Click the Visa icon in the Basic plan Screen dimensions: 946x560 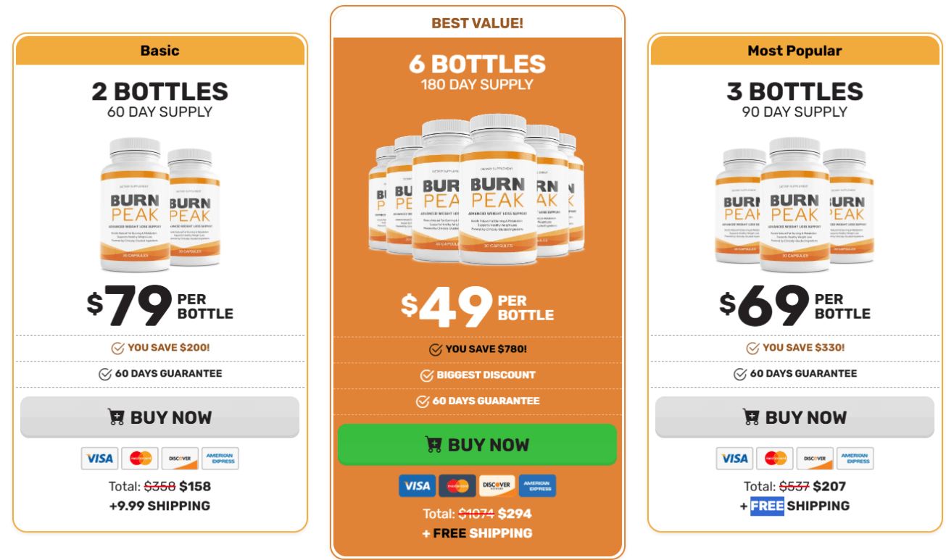pyautogui.click(x=100, y=459)
